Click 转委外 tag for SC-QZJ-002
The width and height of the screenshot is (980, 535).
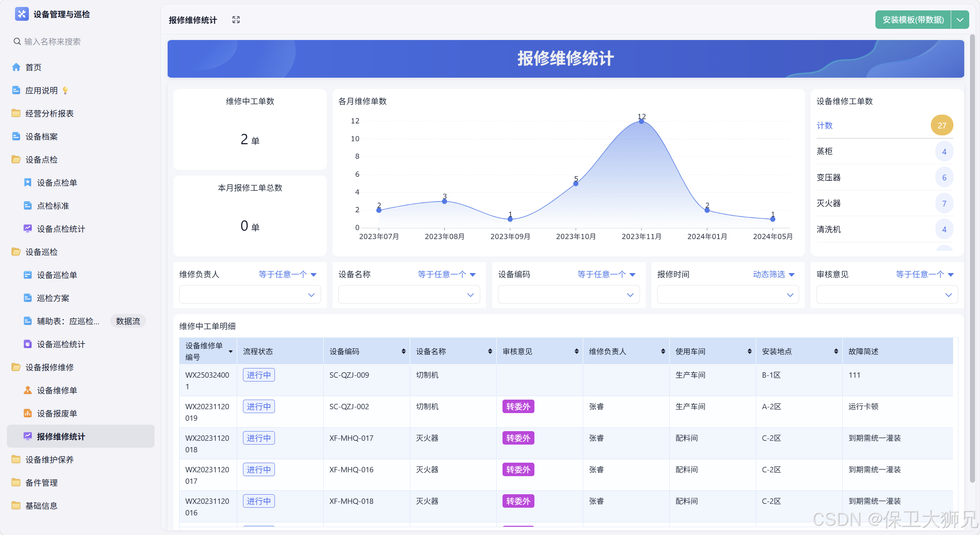[518, 407]
